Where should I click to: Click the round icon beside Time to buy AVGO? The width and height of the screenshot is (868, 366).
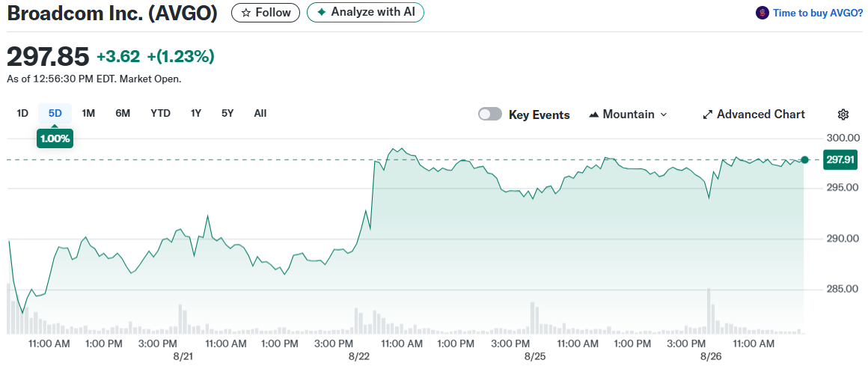[x=762, y=13]
